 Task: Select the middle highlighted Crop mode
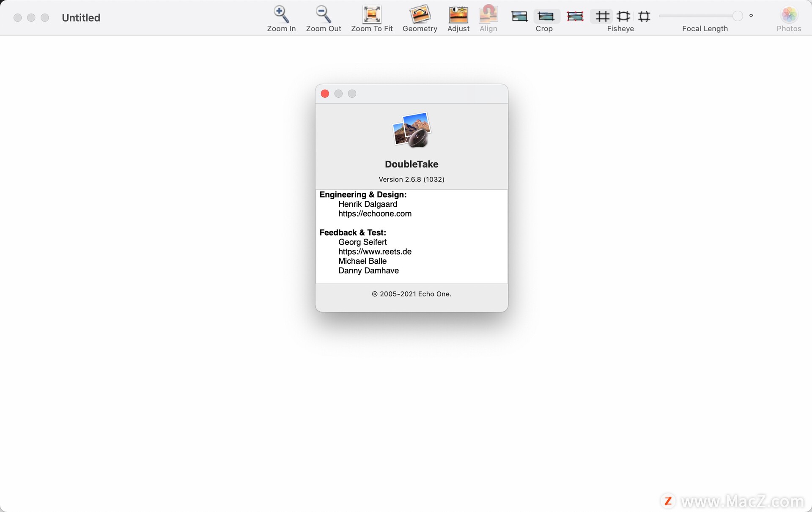546,16
